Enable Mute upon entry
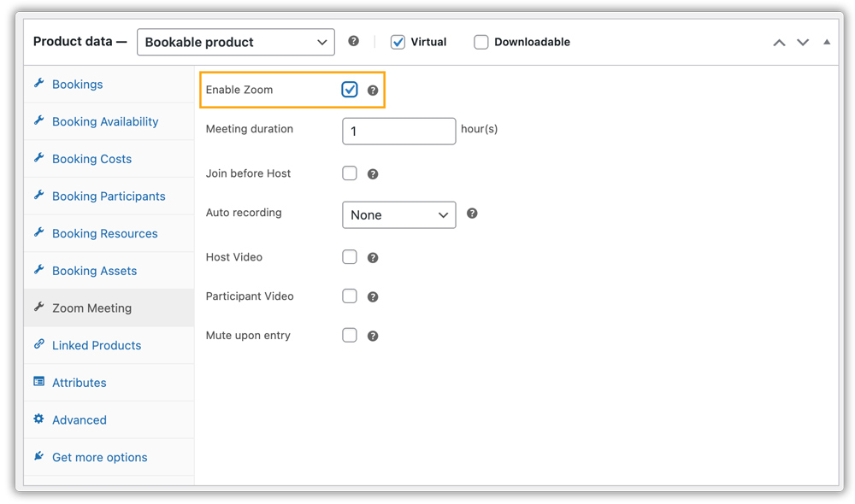 (350, 335)
